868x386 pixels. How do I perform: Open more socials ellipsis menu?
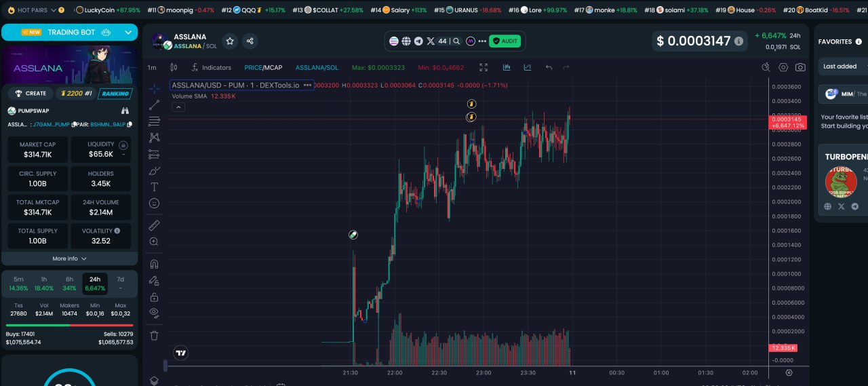point(482,41)
